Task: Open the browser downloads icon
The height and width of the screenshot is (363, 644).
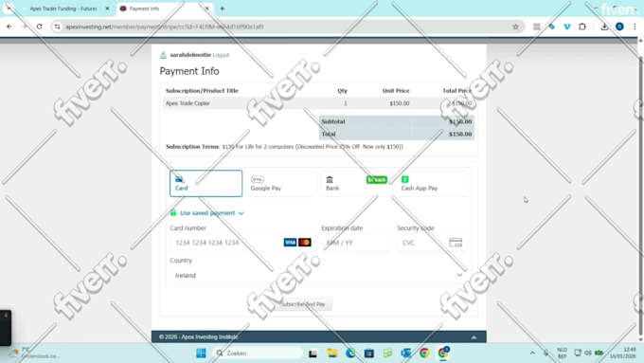Action: point(604,27)
